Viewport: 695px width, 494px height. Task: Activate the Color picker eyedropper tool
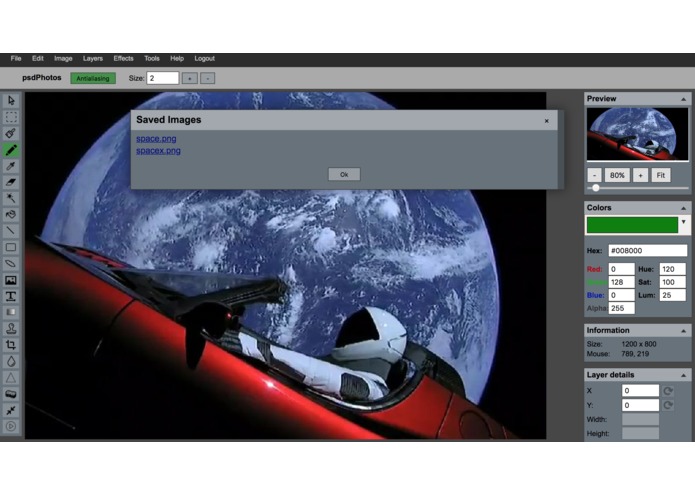(x=11, y=166)
